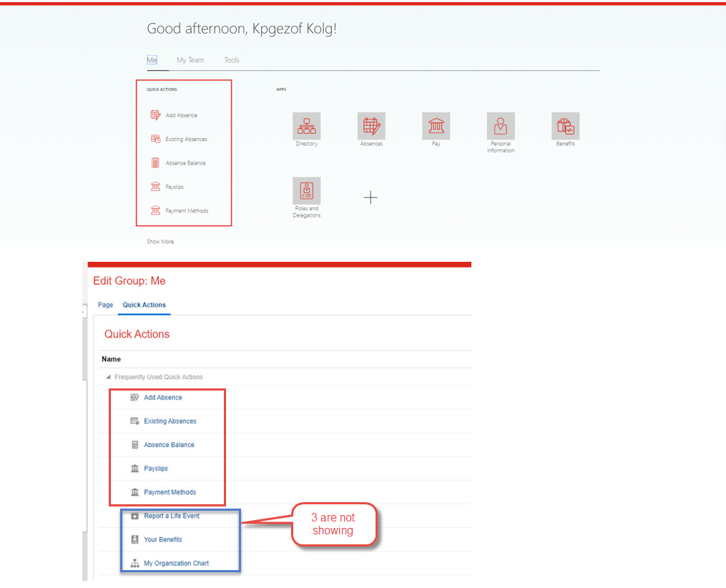Open the Page tab in Edit Group
This screenshot has width=726, height=588.
click(106, 305)
